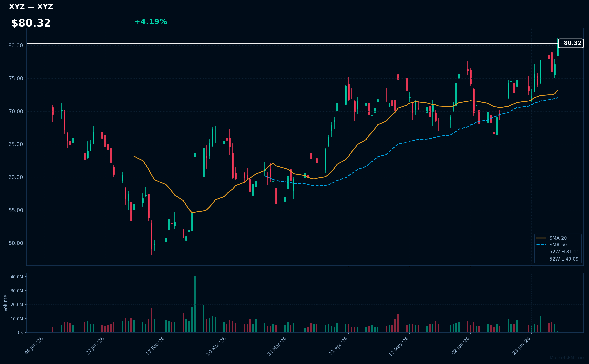The width and height of the screenshot is (589, 364).
Task: Click the 10 Mar '26 date label
Action: click(x=216, y=346)
